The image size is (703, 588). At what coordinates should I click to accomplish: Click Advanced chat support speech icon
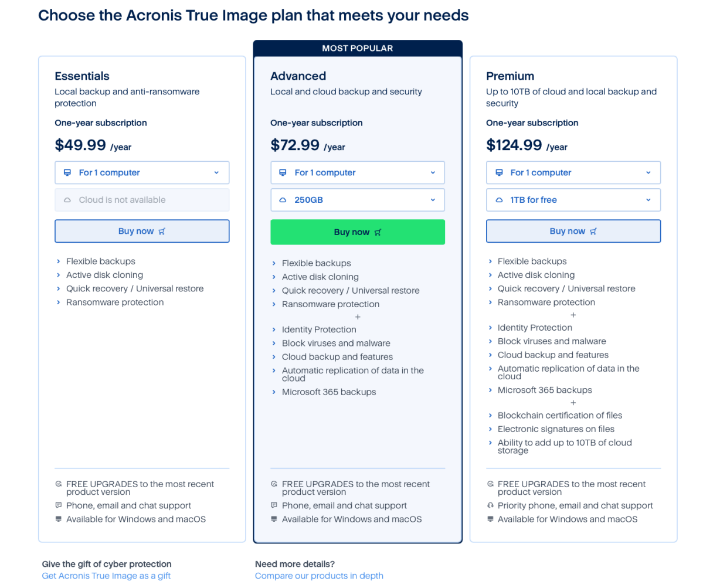(274, 505)
